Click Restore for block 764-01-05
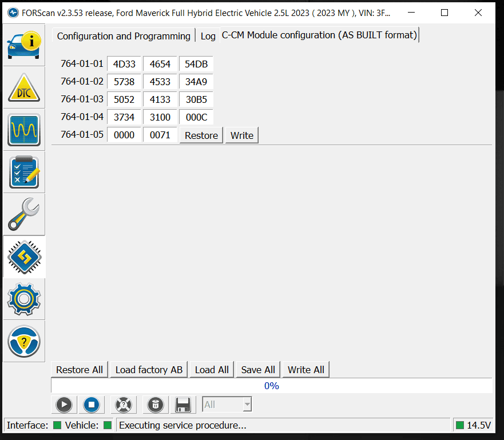This screenshot has height=440, width=504. pyautogui.click(x=201, y=135)
